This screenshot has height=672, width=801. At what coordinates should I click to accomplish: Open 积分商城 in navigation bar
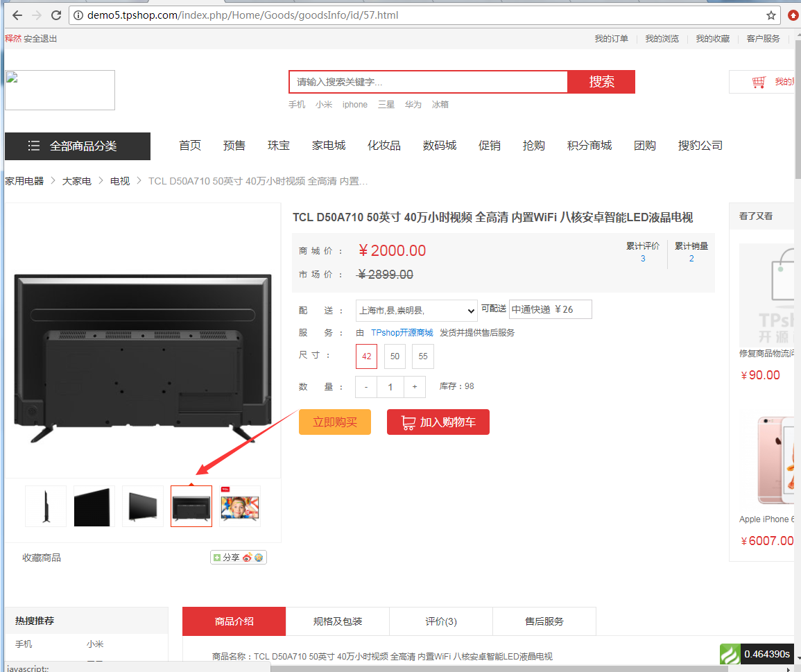(589, 146)
